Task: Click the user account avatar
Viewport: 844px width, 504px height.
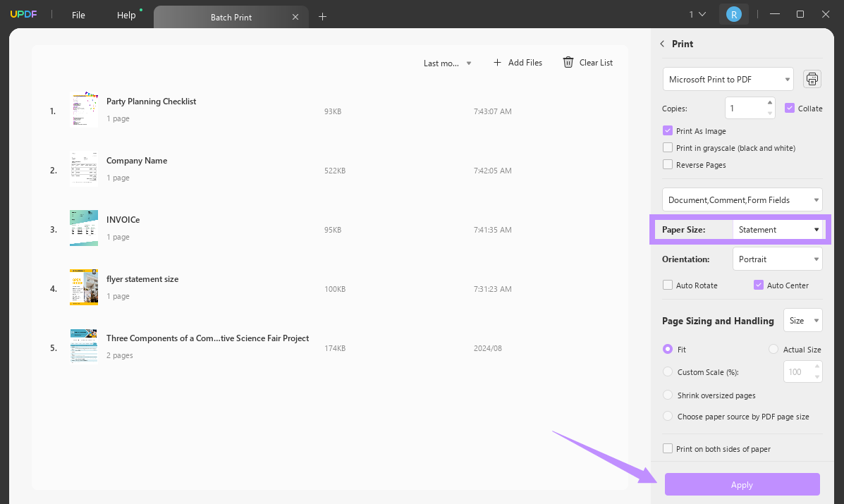Action: point(733,14)
